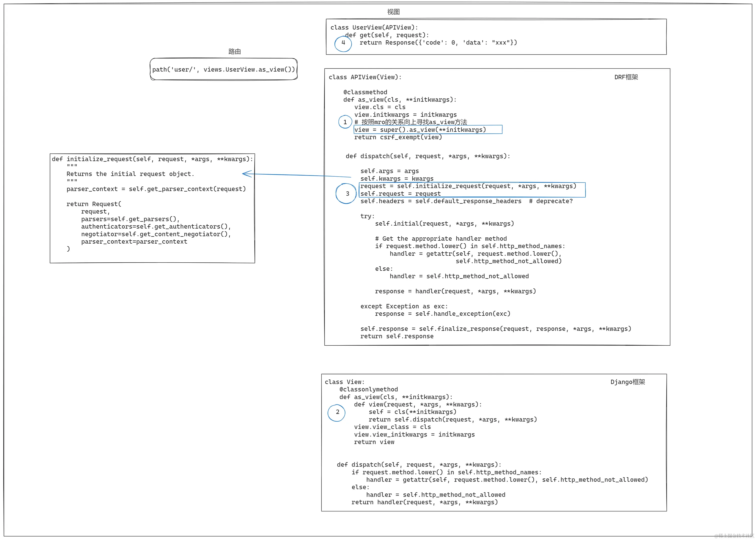Screen dimensions: 756x540
Task: Click the circled number 4 marker
Action: (343, 43)
